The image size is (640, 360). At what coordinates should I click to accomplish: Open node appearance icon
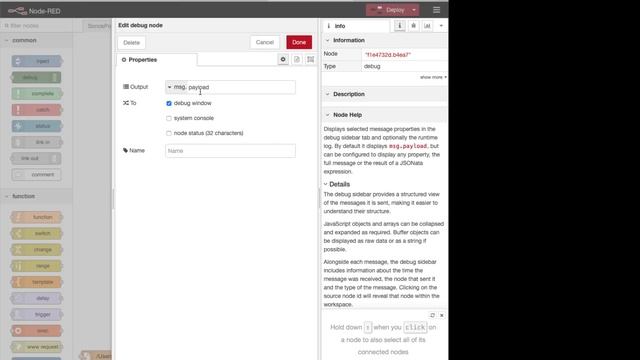tap(311, 60)
